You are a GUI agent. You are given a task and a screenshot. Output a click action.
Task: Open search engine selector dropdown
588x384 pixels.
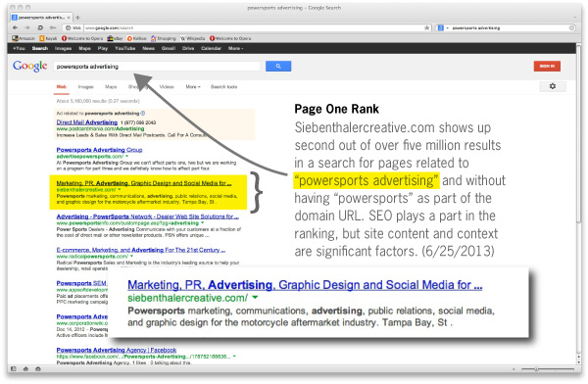click(443, 27)
